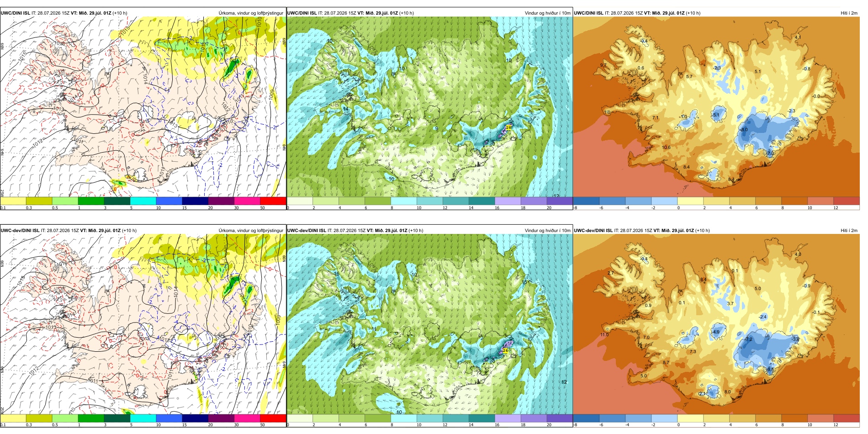868x434 pixels.
Task: Pick the darkest blue -8 swatch in UWC/DINI temperature legend
Action: tap(586, 201)
